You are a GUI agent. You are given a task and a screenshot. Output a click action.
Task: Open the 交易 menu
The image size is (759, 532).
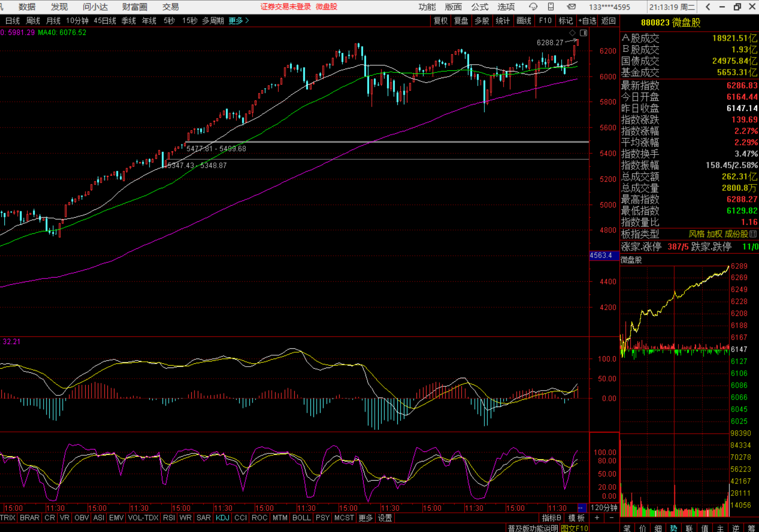pos(171,7)
